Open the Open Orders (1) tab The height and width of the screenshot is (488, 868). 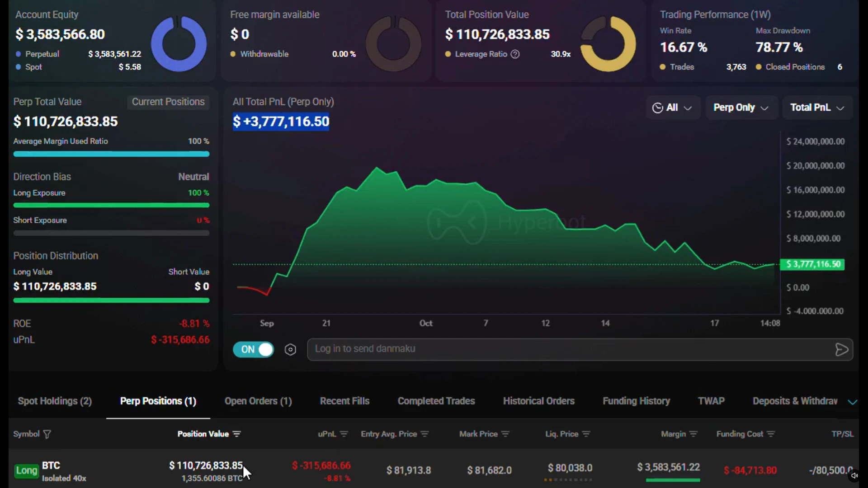(258, 401)
